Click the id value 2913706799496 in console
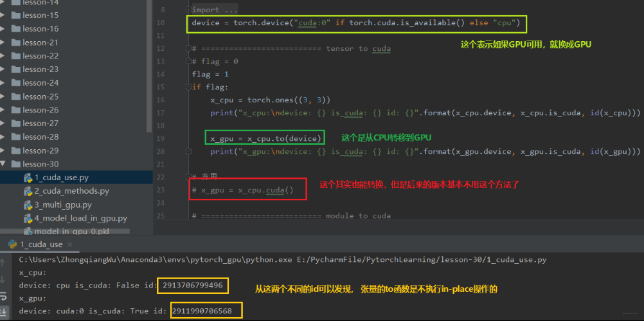This screenshot has width=644, height=321. point(193,286)
